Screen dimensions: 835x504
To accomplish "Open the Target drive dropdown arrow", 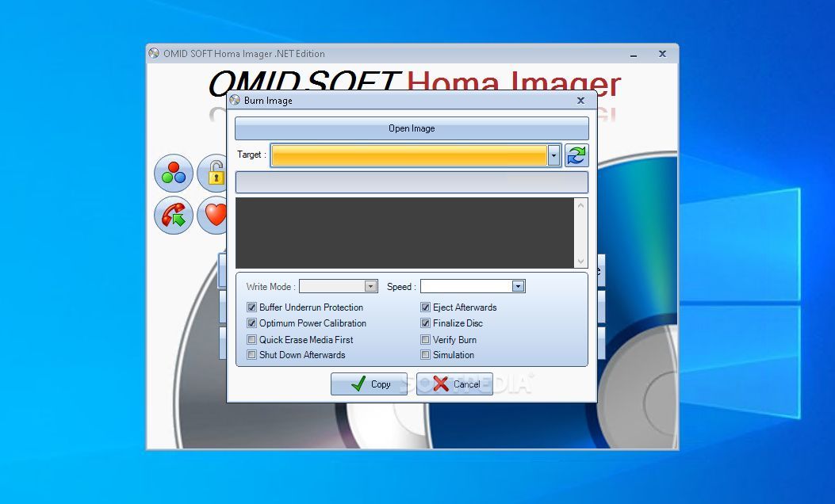I will click(x=553, y=155).
